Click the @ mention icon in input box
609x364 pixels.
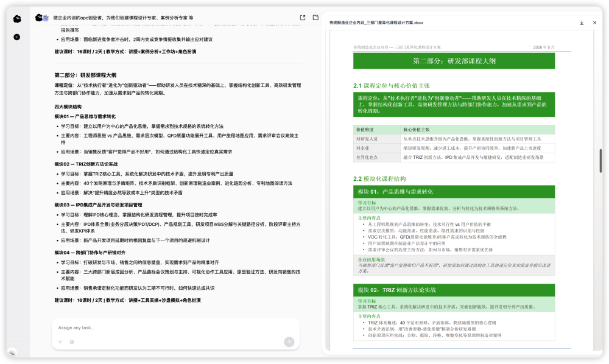[72, 342]
